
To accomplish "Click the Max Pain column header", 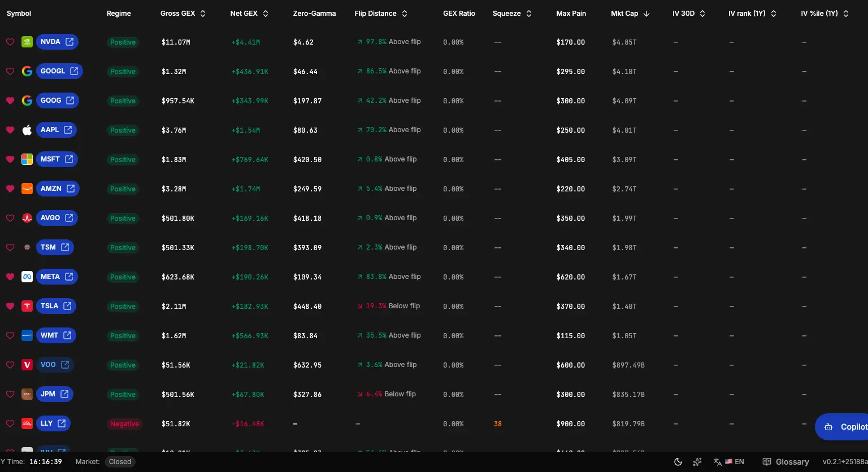I will (571, 14).
